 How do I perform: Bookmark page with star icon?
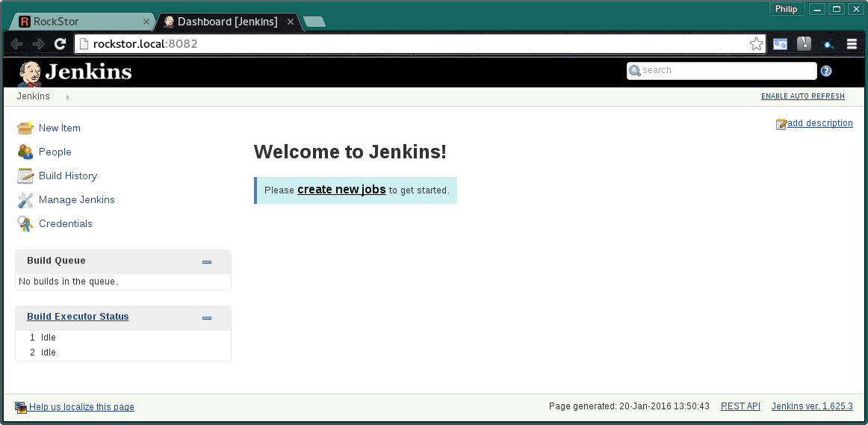tap(756, 44)
